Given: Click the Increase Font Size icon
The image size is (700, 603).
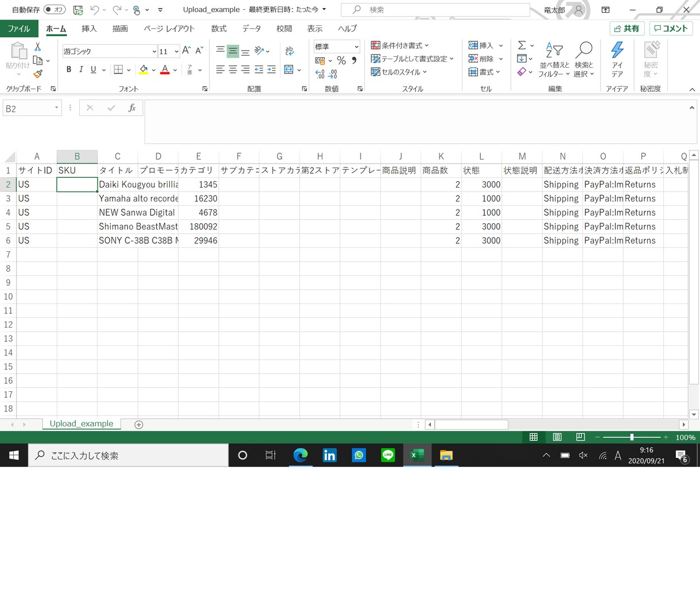Looking at the screenshot, I should (x=186, y=51).
